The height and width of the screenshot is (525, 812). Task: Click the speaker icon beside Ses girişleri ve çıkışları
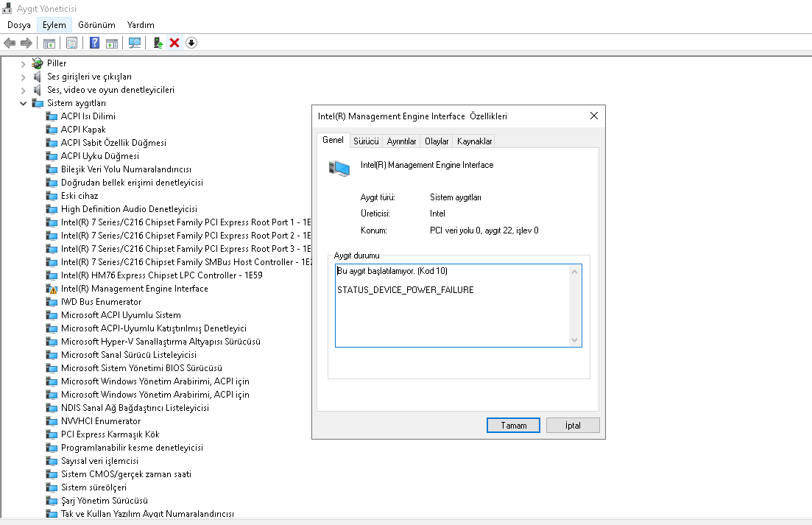pyautogui.click(x=38, y=77)
